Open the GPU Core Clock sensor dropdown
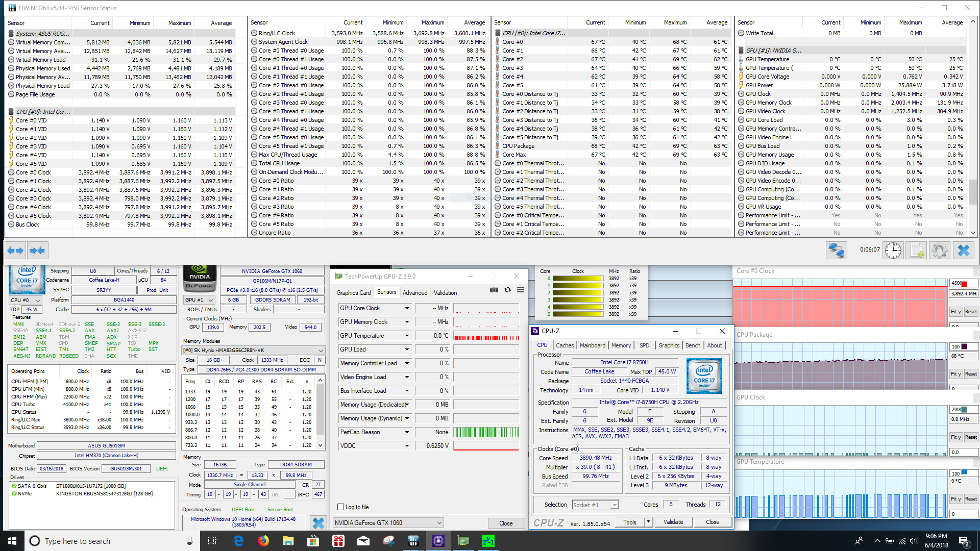This screenshot has width=980, height=551. (x=407, y=308)
